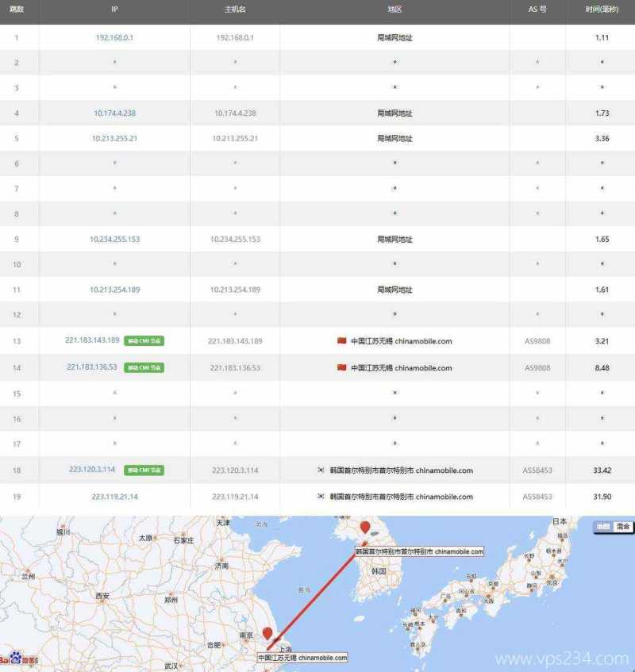Click the Seoul chinamobile.com label on the map
Screen dimensions: 635x672
tap(420, 551)
